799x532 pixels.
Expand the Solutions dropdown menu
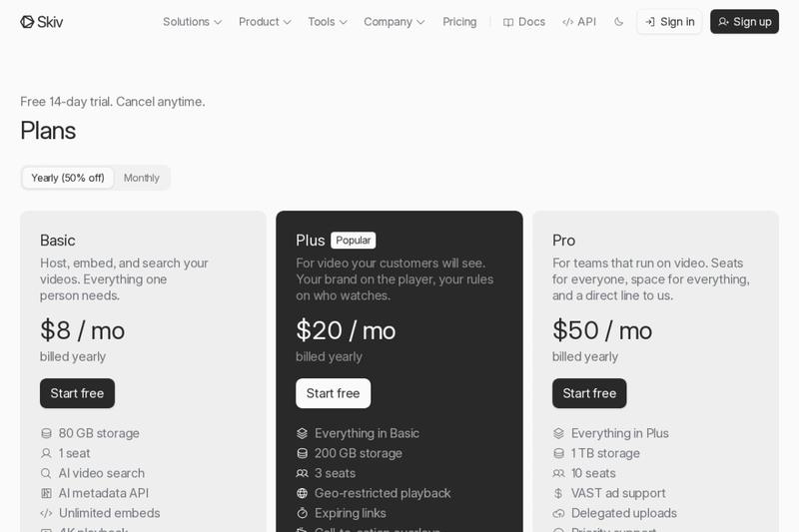192,22
